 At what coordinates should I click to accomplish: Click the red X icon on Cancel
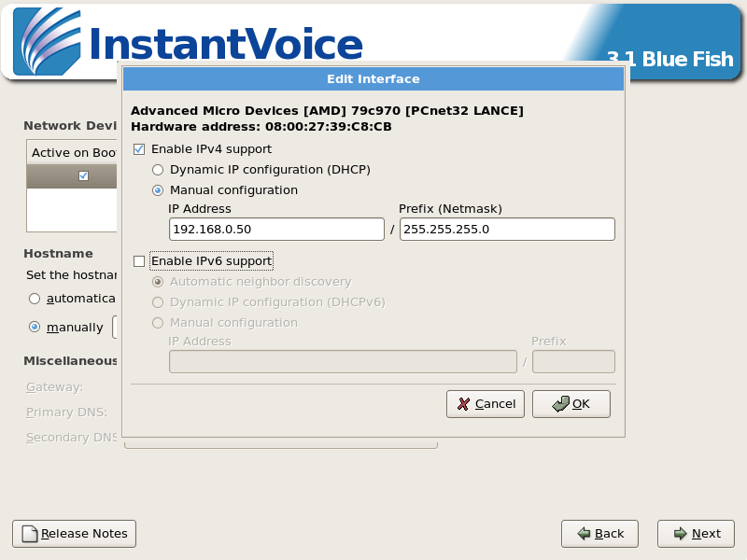click(463, 404)
